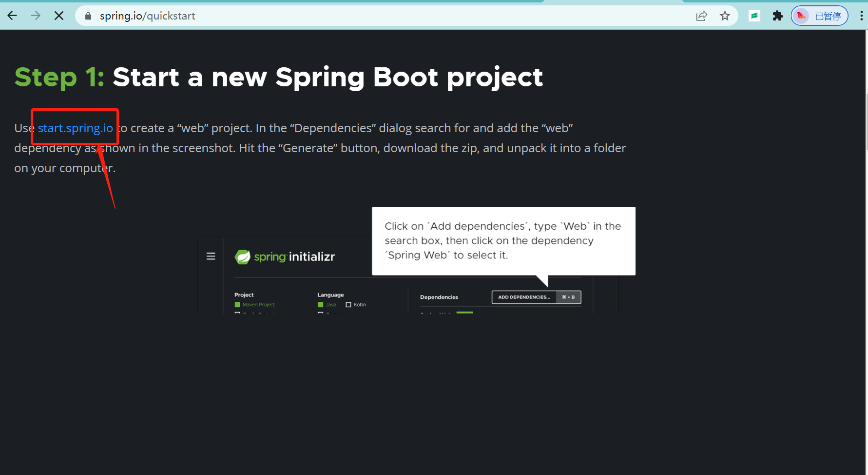Viewport: 868px width, 475px height.
Task: Click the Spring Web dependency tooltip bubble
Action: coord(503,240)
